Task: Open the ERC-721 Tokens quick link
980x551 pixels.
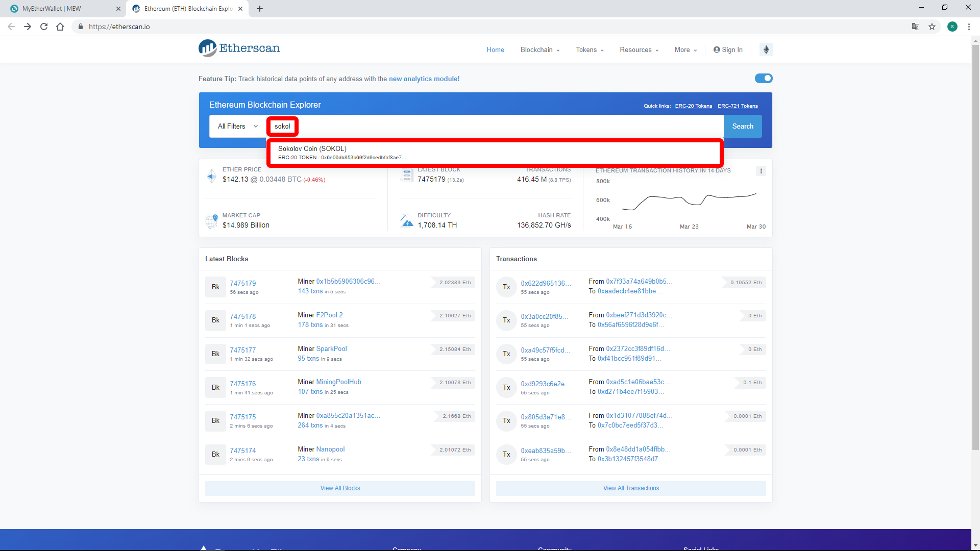Action: point(738,106)
